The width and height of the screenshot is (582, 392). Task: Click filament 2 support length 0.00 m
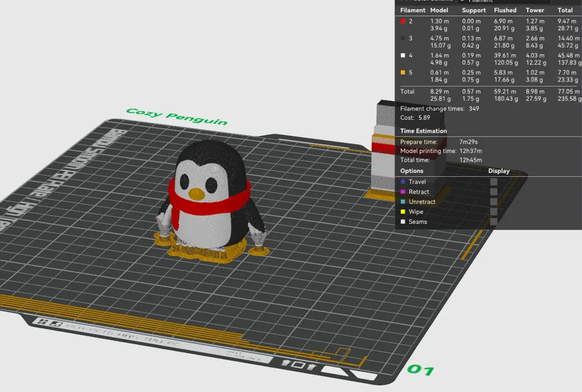pyautogui.click(x=471, y=21)
